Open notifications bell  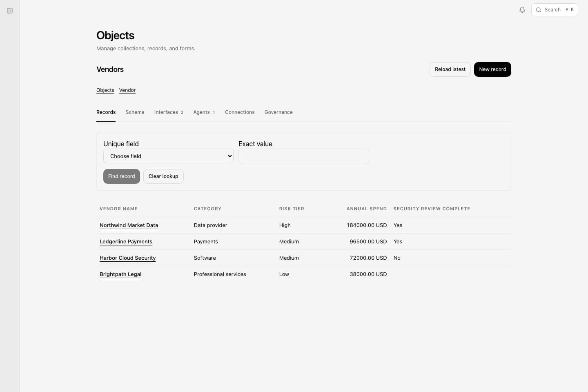click(x=522, y=10)
